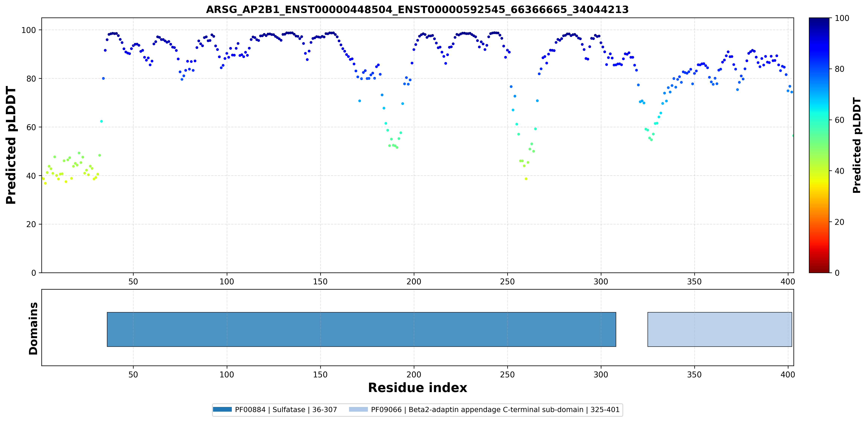Click the 60 tick on the colorbar
The image size is (868, 422).
pyautogui.click(x=839, y=120)
